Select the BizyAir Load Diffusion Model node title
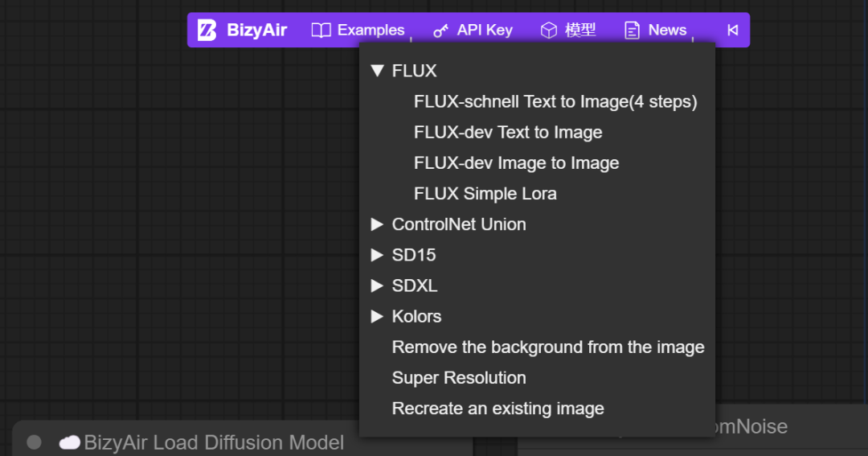This screenshot has width=868, height=456. 214,442
